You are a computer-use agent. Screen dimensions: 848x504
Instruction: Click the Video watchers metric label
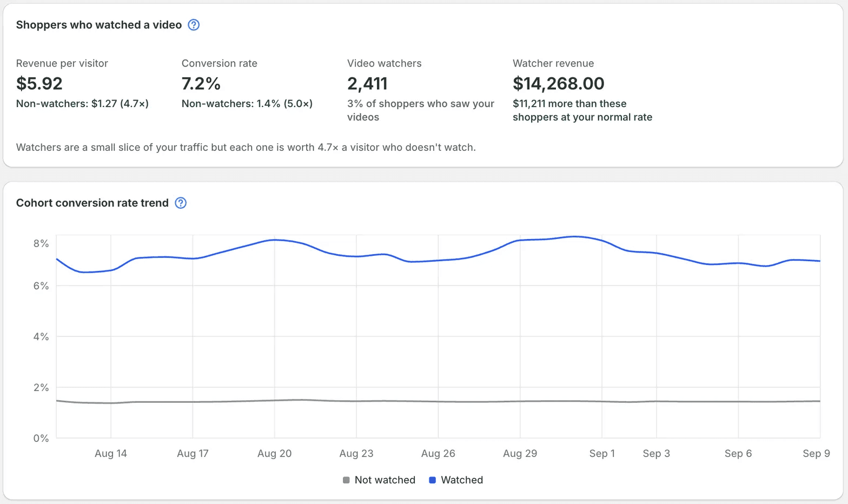pyautogui.click(x=385, y=63)
